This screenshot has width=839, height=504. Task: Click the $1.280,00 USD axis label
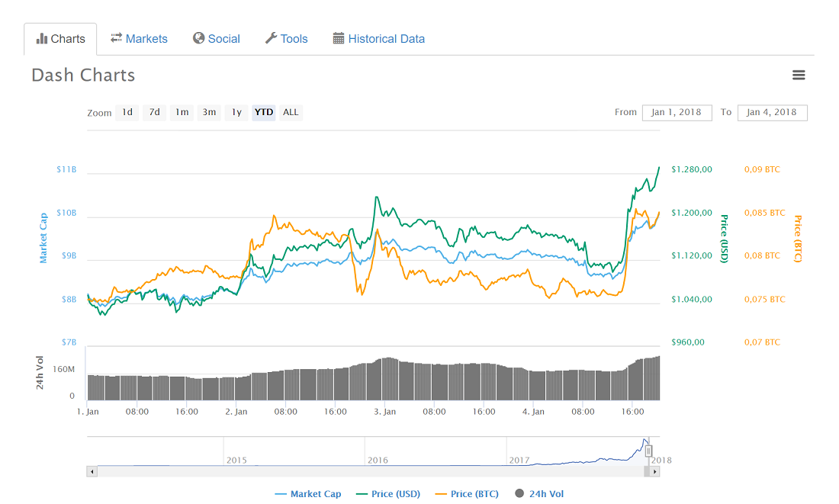click(x=692, y=169)
